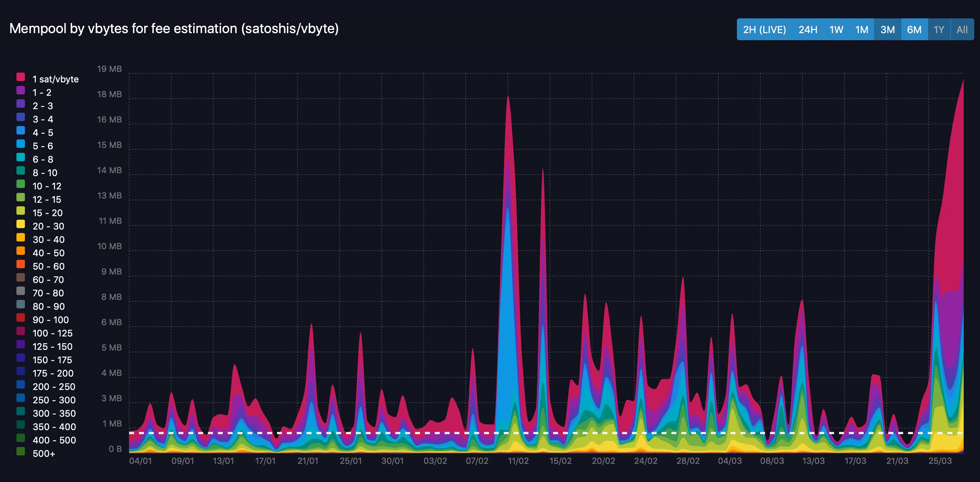The height and width of the screenshot is (482, 980).
Task: Toggle the 100 - 125 legend item
Action: click(x=52, y=333)
